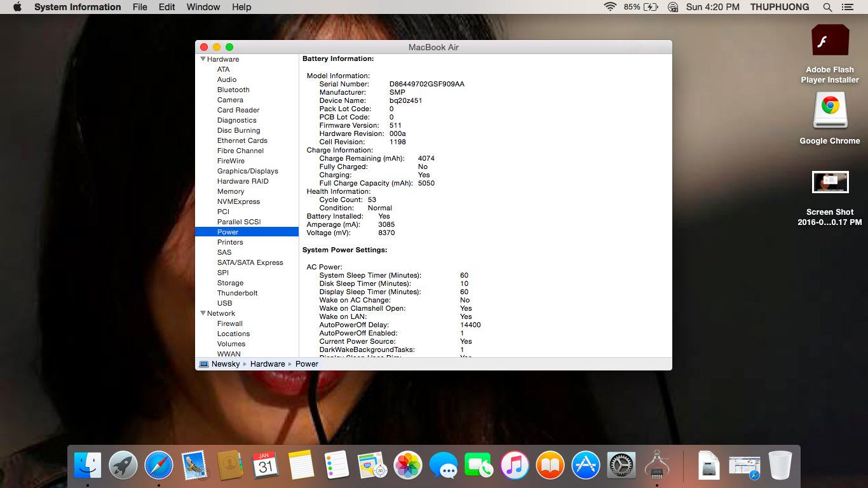Open the Window menu
The width and height of the screenshot is (868, 488).
pyautogui.click(x=203, y=7)
